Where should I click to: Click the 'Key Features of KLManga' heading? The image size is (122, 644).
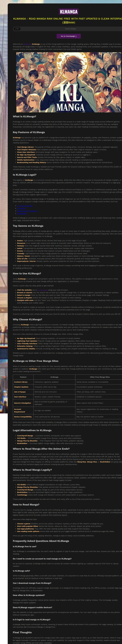(29, 132)
